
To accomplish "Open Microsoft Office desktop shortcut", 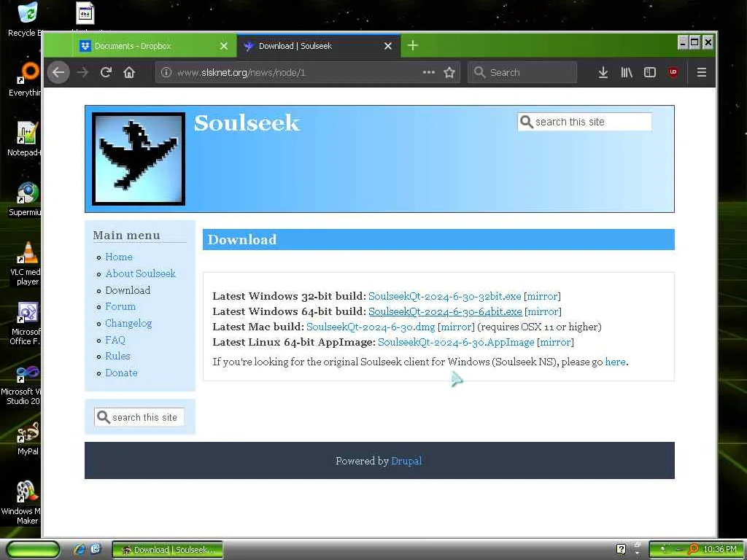I will (x=26, y=323).
